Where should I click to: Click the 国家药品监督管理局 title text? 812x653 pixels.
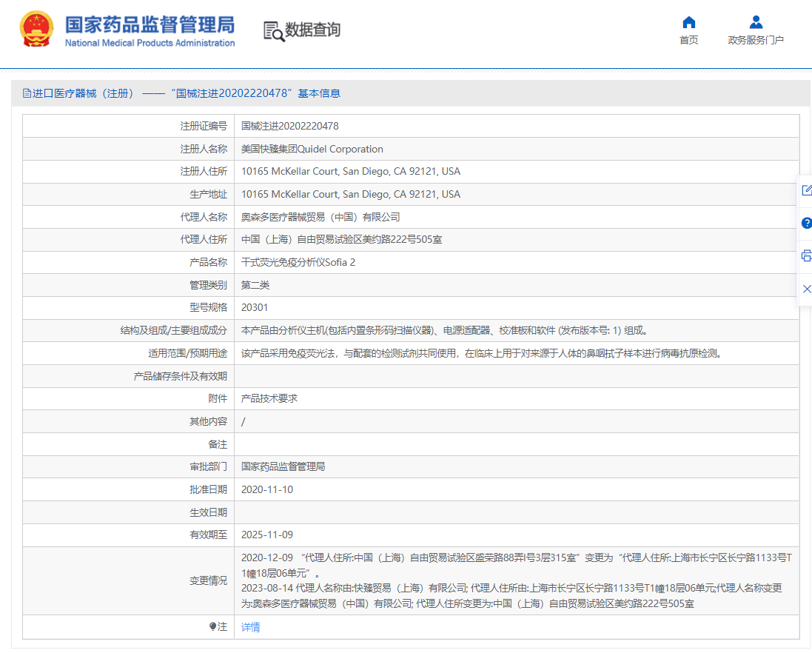150,25
